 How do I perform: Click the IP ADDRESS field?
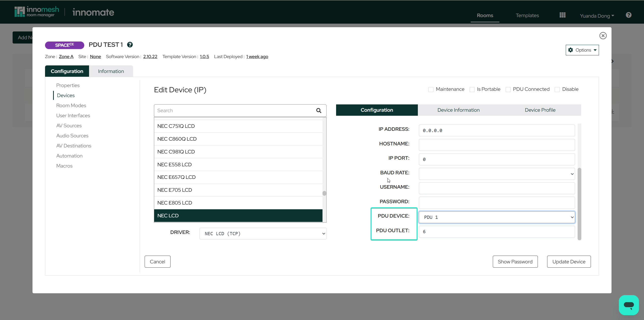pos(497,130)
